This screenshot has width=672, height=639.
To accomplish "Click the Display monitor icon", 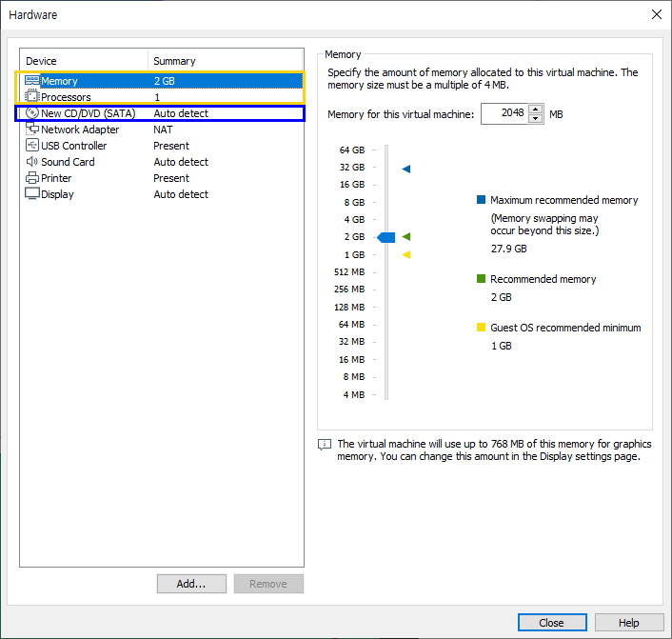I will [32, 194].
